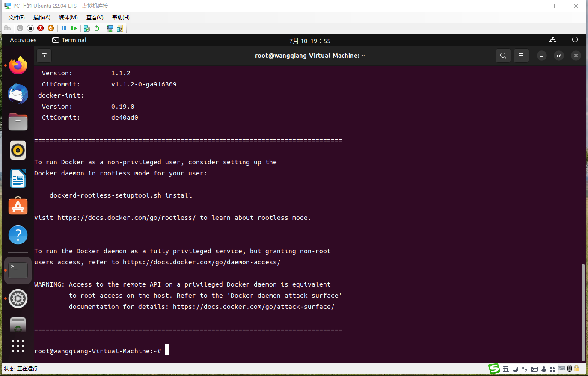The height and width of the screenshot is (376, 588).
Task: Click the daemon-access docs URL
Action: (202, 262)
